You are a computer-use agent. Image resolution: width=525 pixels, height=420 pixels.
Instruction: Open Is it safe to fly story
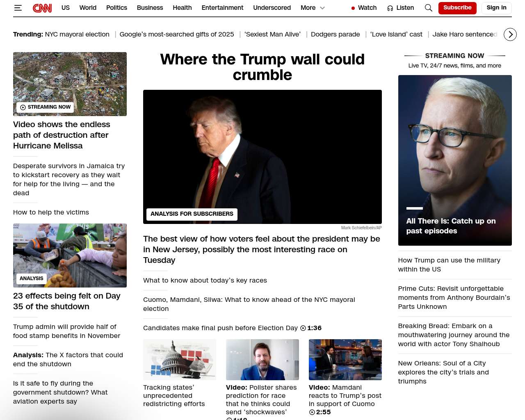(60, 393)
